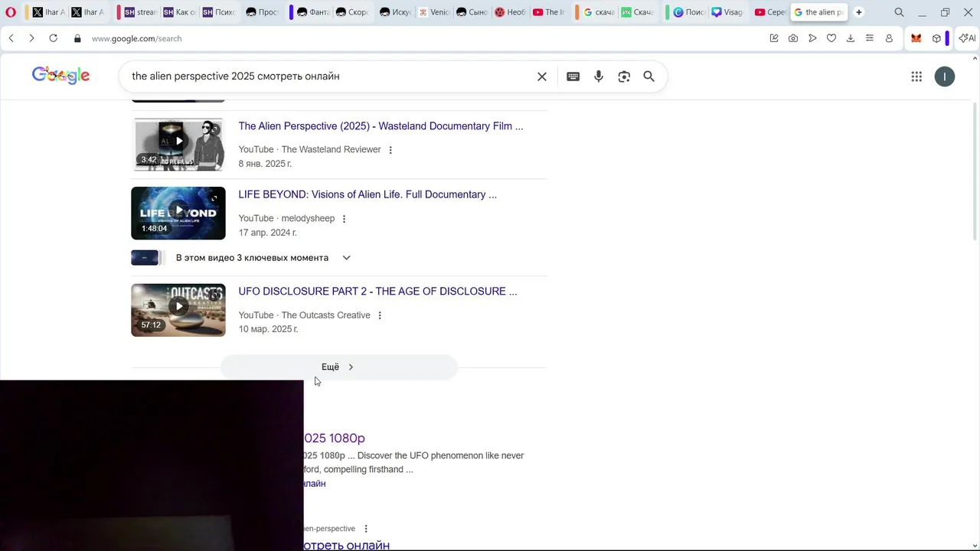Go forward to the next page
Viewport: 980px width, 551px height.
[x=31, y=38]
